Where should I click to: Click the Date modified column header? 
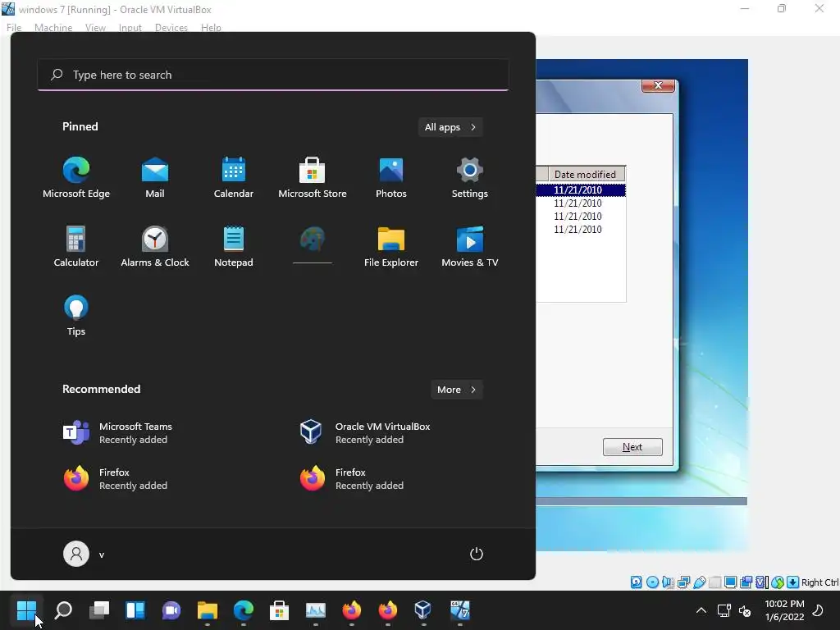coord(586,174)
